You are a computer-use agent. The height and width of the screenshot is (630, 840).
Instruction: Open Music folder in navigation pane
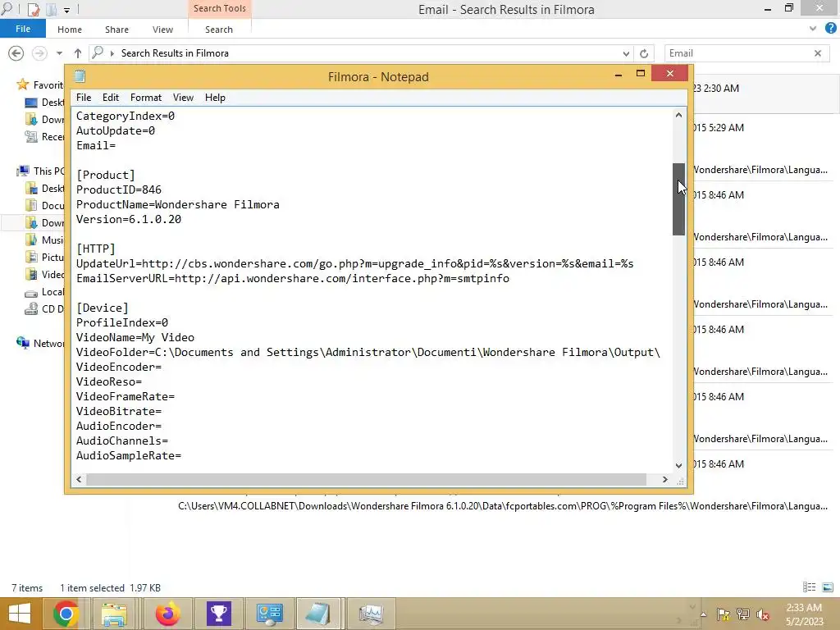[x=45, y=240]
